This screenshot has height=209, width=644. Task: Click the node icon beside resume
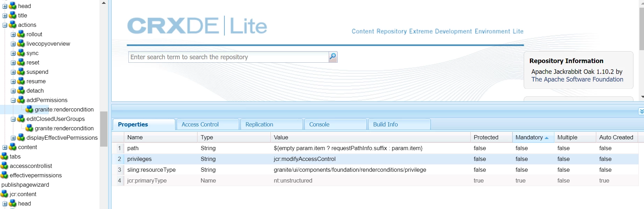(21, 81)
